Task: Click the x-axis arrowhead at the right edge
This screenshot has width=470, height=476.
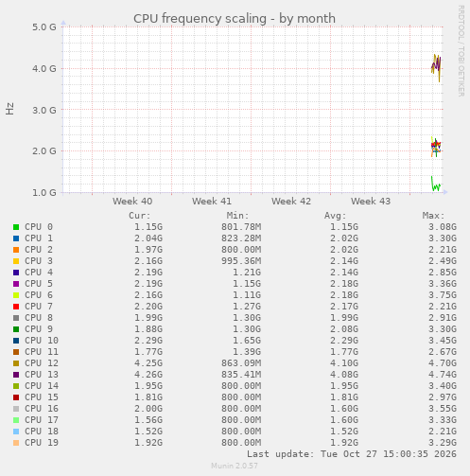Action: tap(445, 192)
